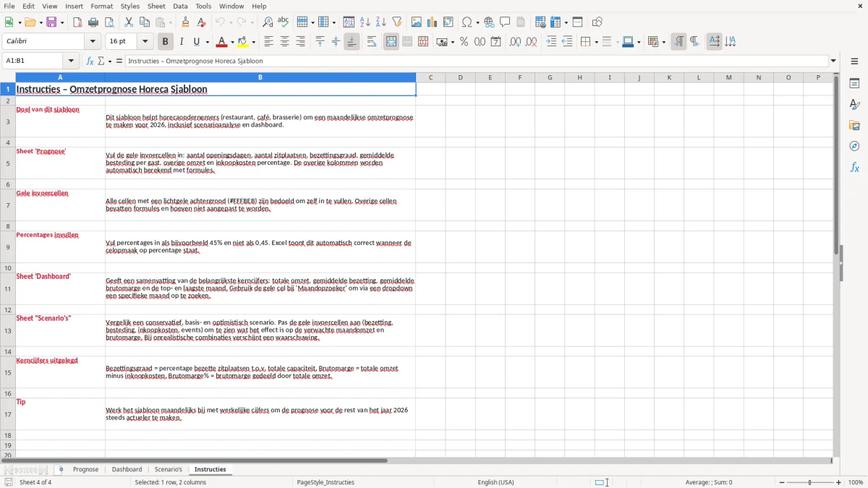The height and width of the screenshot is (488, 868).
Task: Click the Insert Hyperlink globe icon
Action: (489, 22)
